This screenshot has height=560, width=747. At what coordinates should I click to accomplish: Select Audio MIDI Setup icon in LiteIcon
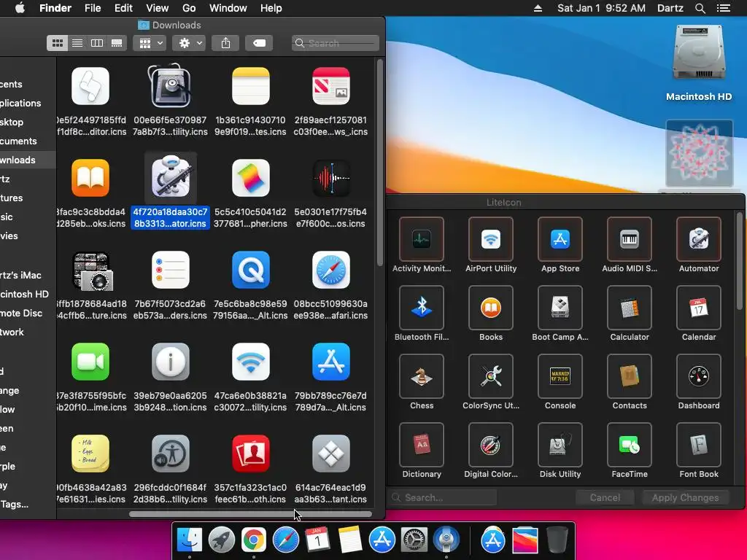click(630, 239)
